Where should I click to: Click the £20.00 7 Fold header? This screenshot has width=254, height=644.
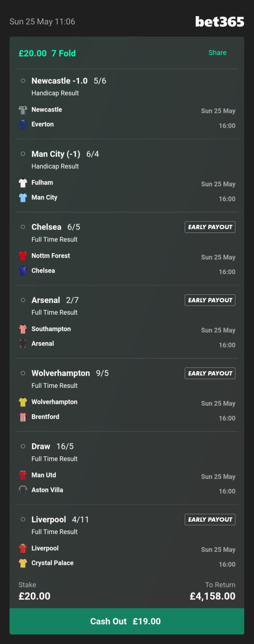(x=47, y=53)
